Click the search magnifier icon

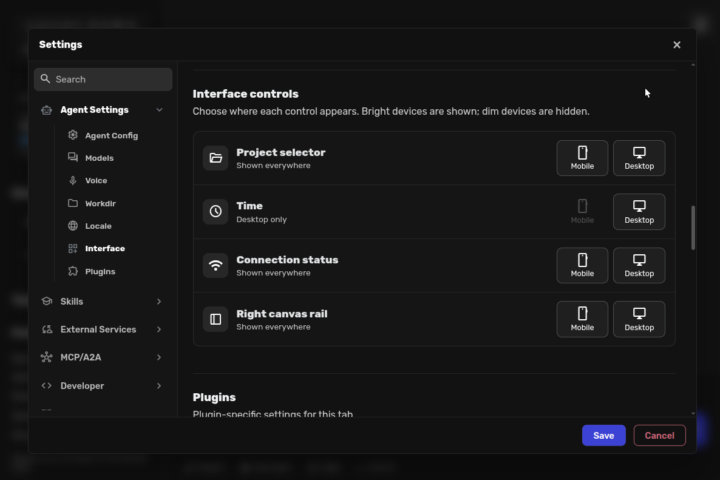point(45,79)
